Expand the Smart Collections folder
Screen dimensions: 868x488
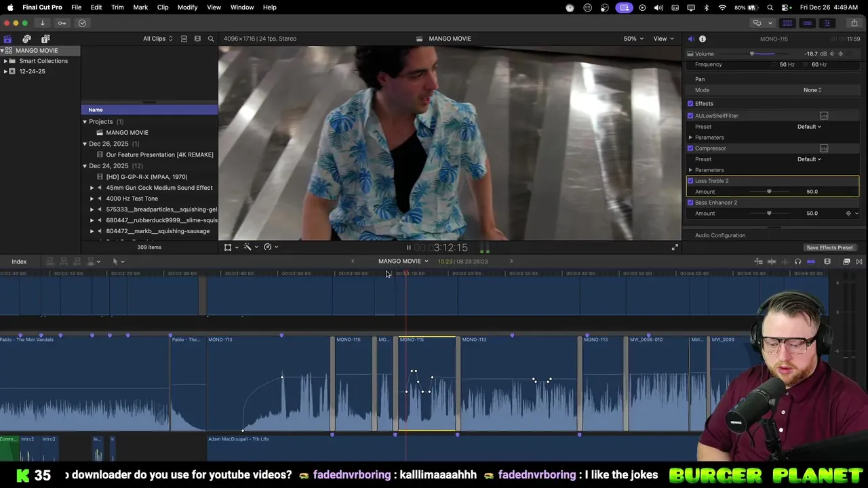pyautogui.click(x=5, y=61)
